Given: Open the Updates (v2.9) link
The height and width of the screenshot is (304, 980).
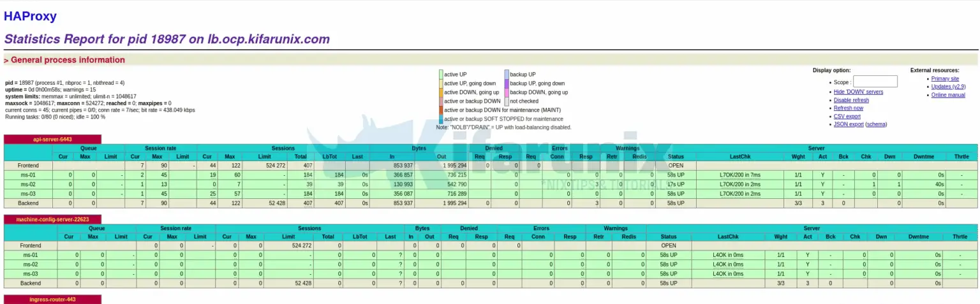Looking at the screenshot, I should click(x=948, y=87).
